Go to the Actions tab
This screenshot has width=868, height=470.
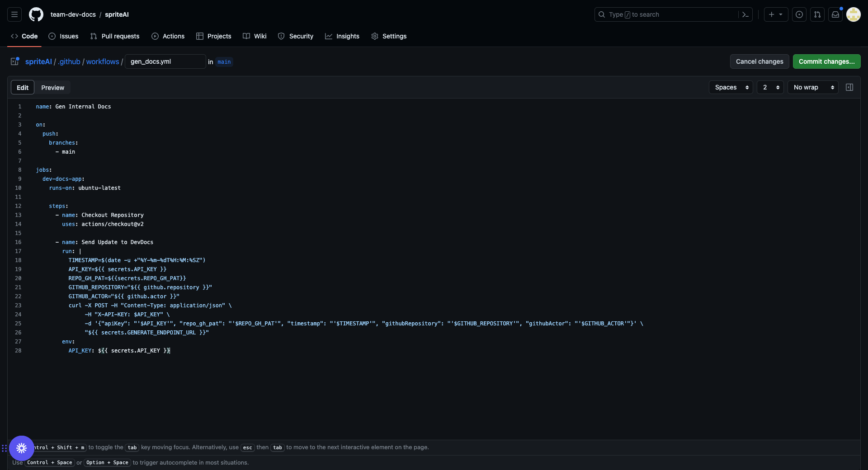pos(168,36)
